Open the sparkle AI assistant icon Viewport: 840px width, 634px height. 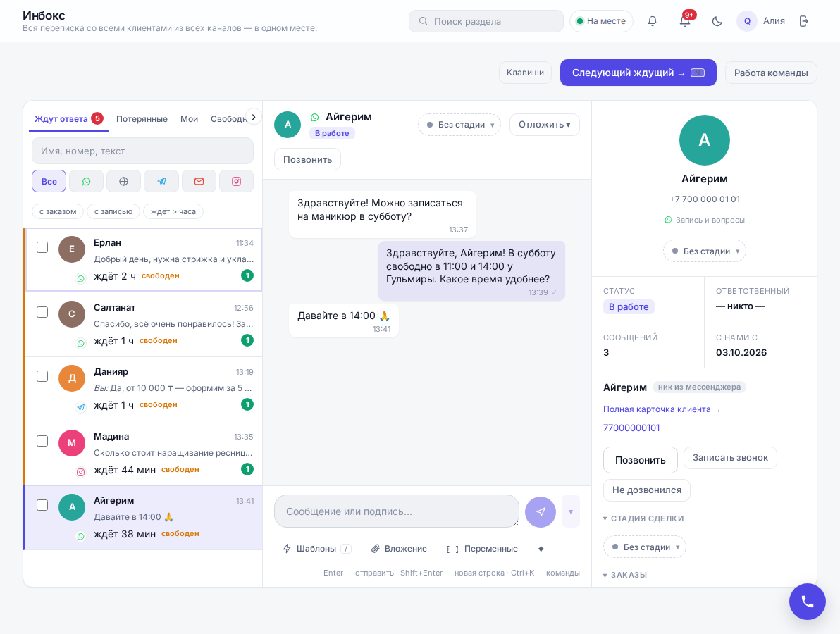pos(541,549)
